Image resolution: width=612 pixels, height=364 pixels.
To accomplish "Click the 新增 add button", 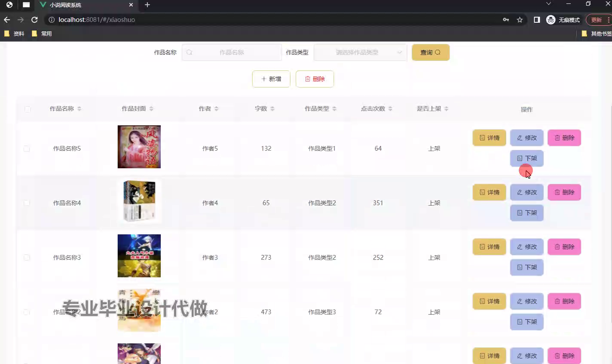I will (271, 79).
